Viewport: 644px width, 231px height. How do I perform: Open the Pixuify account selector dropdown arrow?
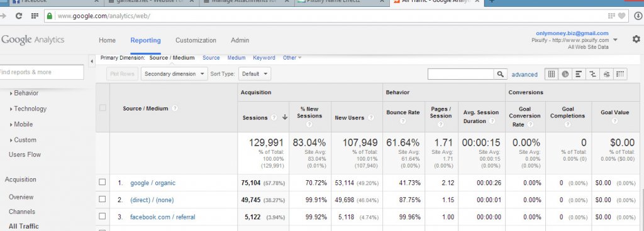click(615, 40)
